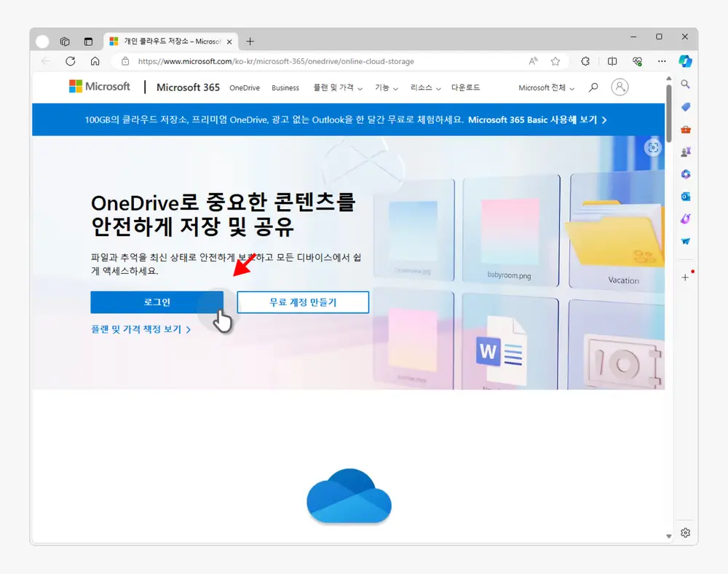Close the Microsoft OneDrive tab
The width and height of the screenshot is (728, 574).
pyautogui.click(x=229, y=42)
